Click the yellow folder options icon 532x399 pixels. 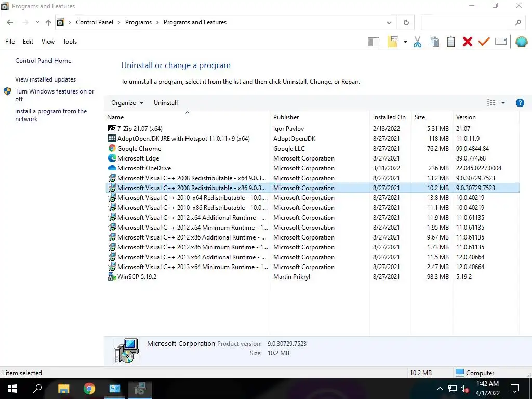(x=393, y=42)
